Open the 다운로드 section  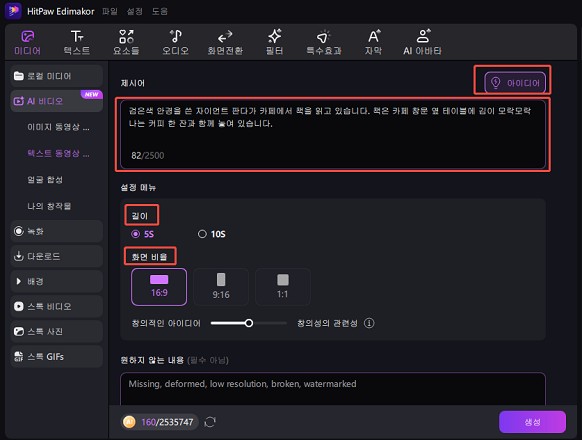coord(56,256)
